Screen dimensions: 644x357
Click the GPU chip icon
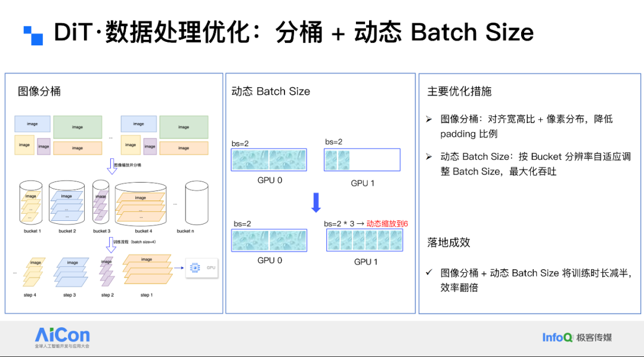coord(194,267)
